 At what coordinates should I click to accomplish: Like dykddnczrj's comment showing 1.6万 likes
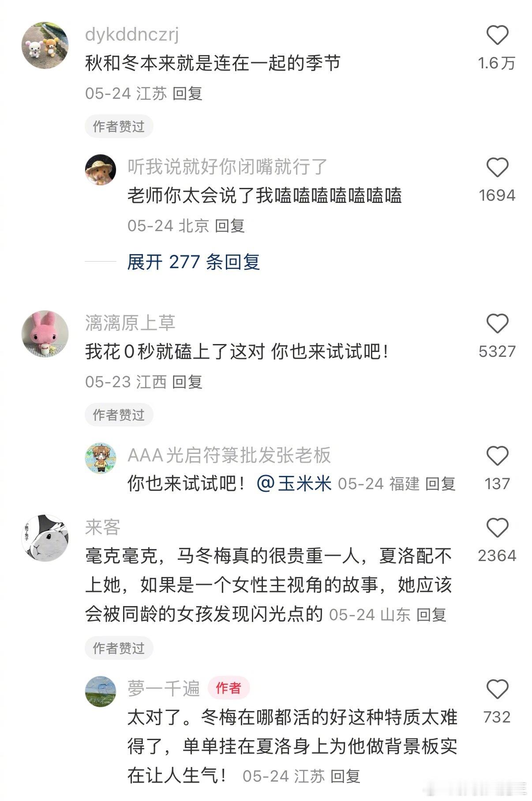pos(497,35)
